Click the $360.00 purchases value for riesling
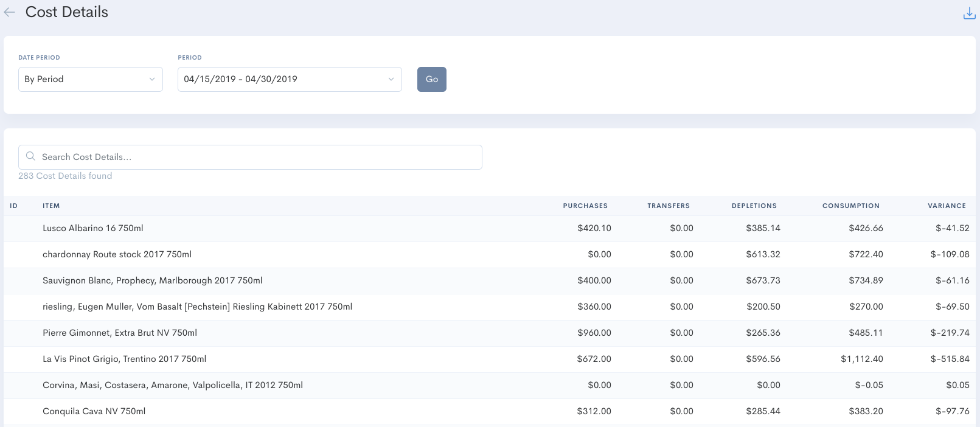The image size is (980, 427). [x=594, y=307]
